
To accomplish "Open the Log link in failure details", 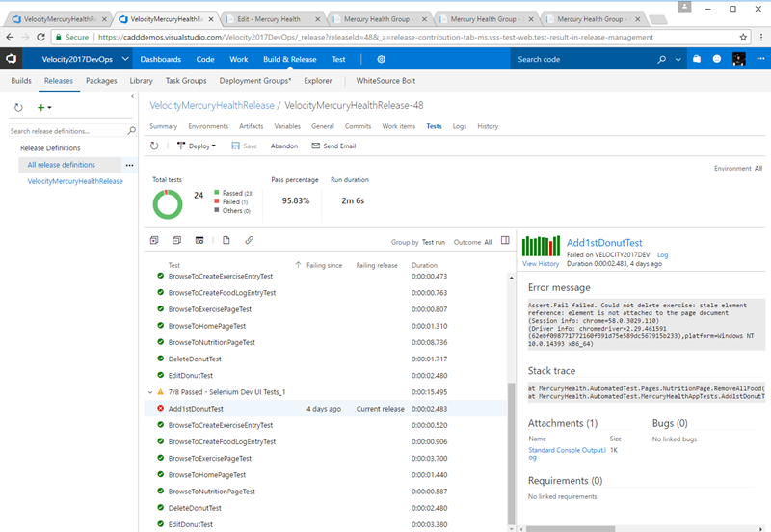I will point(662,254).
